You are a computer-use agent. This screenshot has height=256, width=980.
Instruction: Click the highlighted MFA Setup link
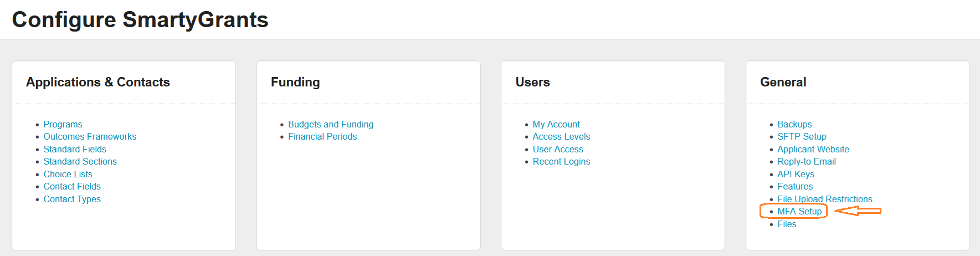[799, 211]
